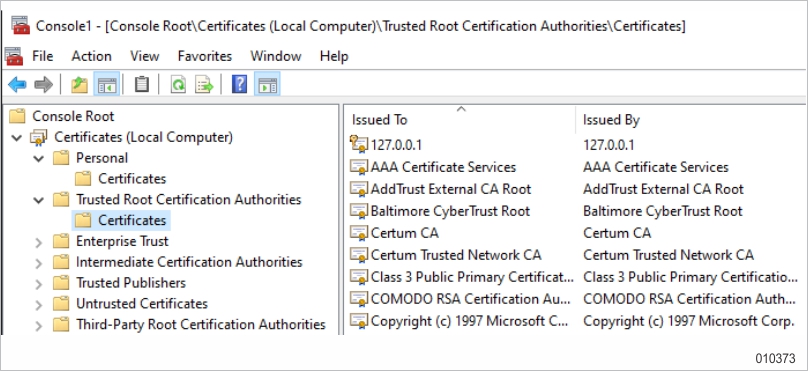The height and width of the screenshot is (371, 808).
Task: Toggle Show/Hide Console Tree icon
Action: 107,84
